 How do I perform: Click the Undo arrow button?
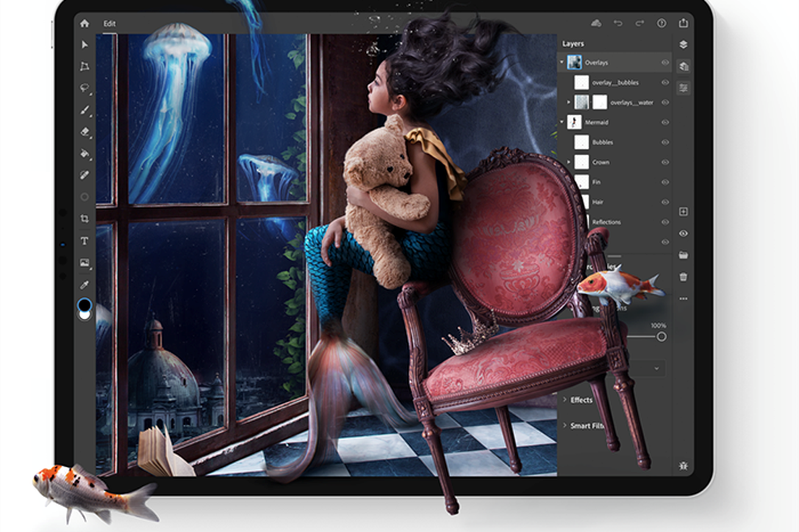[x=618, y=23]
